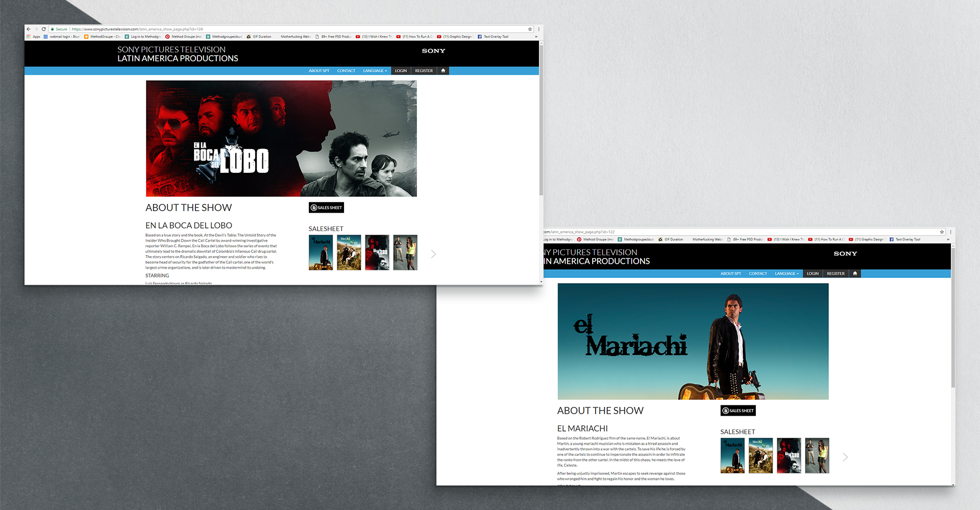The height and width of the screenshot is (510, 980).
Task: Open fourth salesheet thumbnail of two people, left window
Action: [x=405, y=252]
